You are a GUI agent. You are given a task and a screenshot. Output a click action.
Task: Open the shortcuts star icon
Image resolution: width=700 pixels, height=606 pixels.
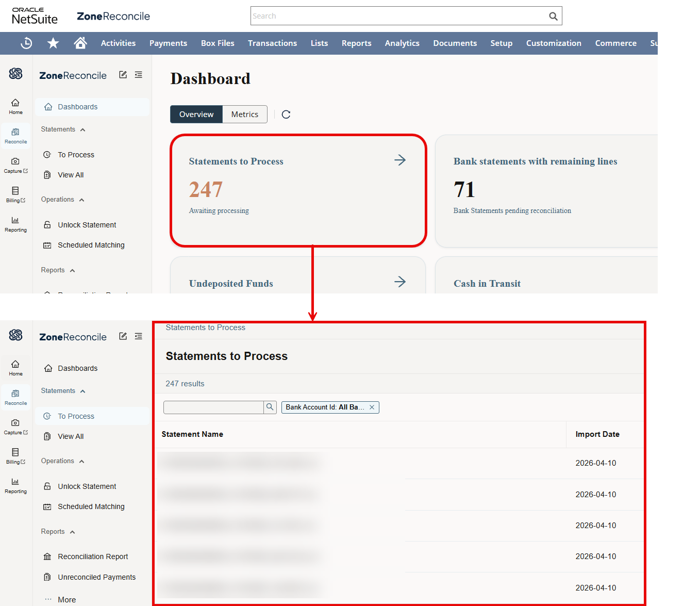click(53, 43)
